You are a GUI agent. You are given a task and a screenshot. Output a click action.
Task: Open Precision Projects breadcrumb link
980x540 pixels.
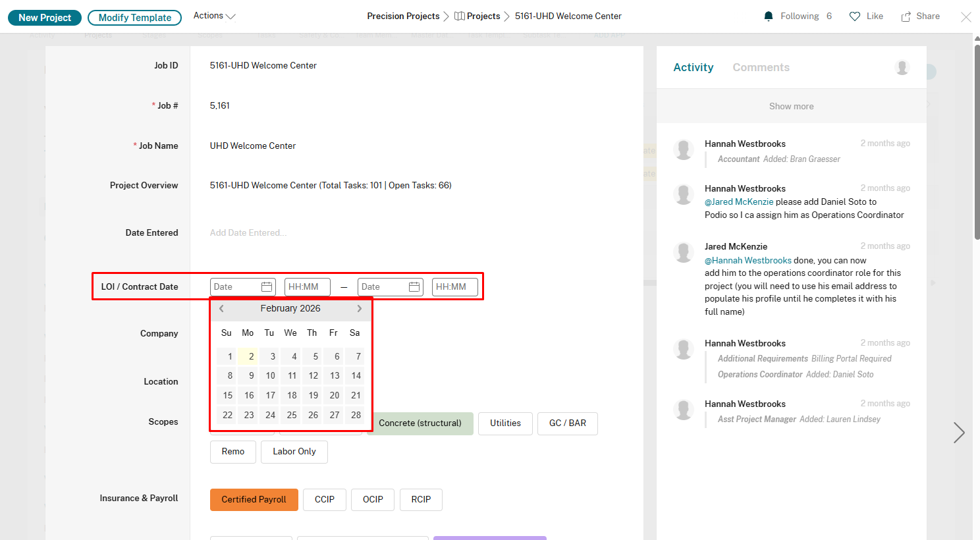pyautogui.click(x=403, y=16)
